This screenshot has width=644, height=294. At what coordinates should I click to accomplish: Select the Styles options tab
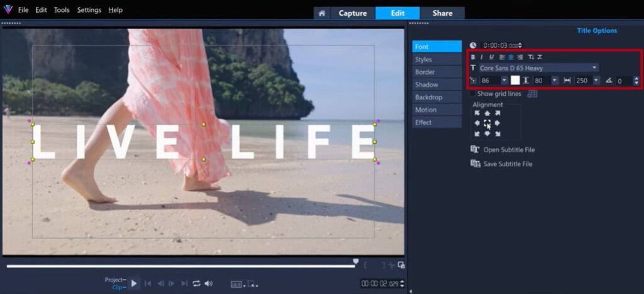click(437, 59)
